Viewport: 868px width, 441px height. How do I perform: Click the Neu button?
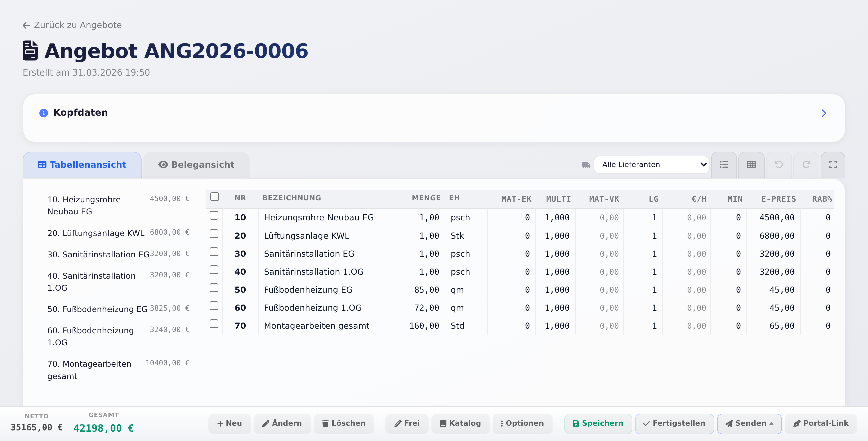(229, 424)
